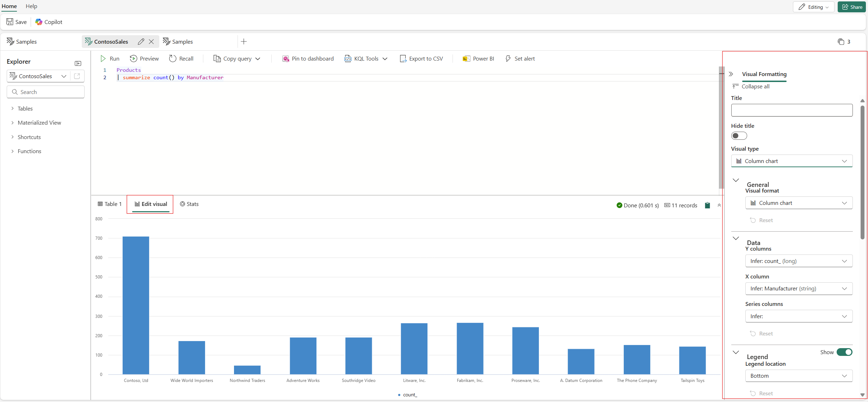Click Pin to dashboard icon

click(x=285, y=58)
